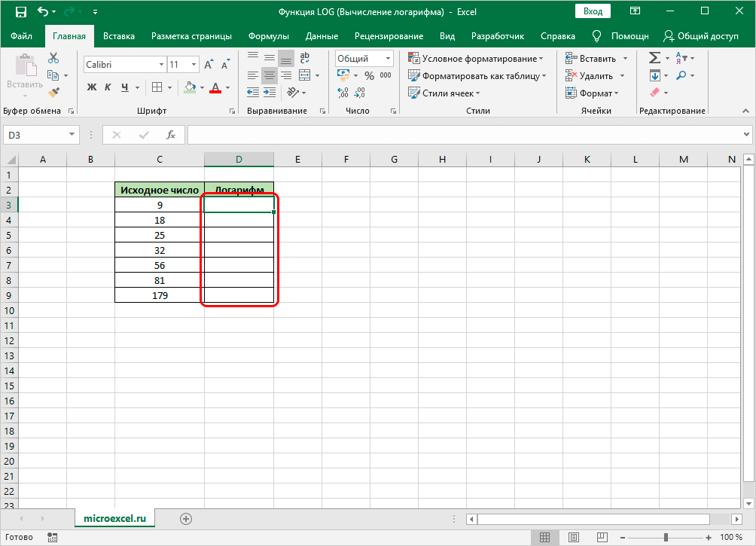Click the Cut scissors icon
756x546 pixels.
(53, 59)
